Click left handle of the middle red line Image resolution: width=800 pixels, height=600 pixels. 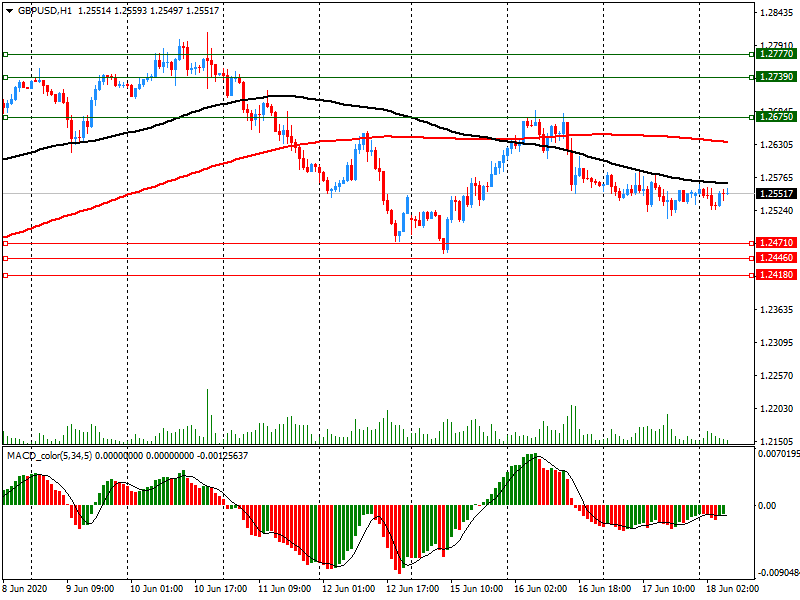click(x=5, y=259)
